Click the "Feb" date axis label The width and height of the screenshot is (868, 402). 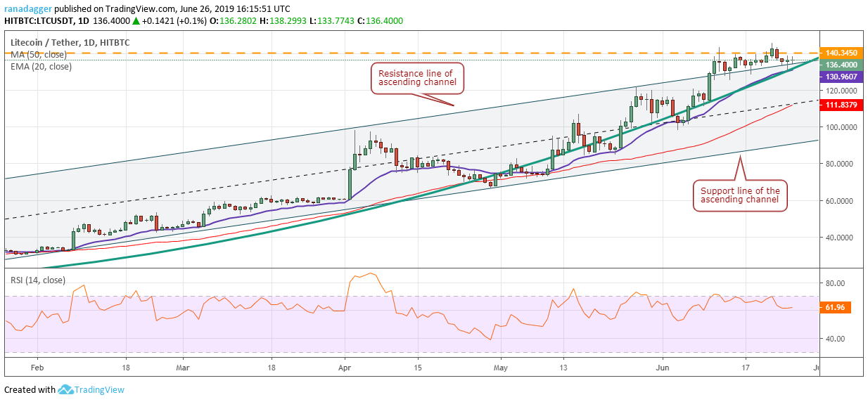(37, 367)
